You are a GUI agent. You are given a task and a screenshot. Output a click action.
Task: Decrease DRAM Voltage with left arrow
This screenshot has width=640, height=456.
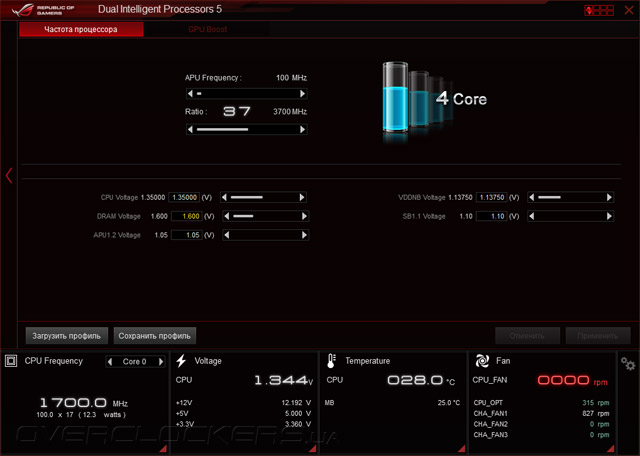coord(227,216)
